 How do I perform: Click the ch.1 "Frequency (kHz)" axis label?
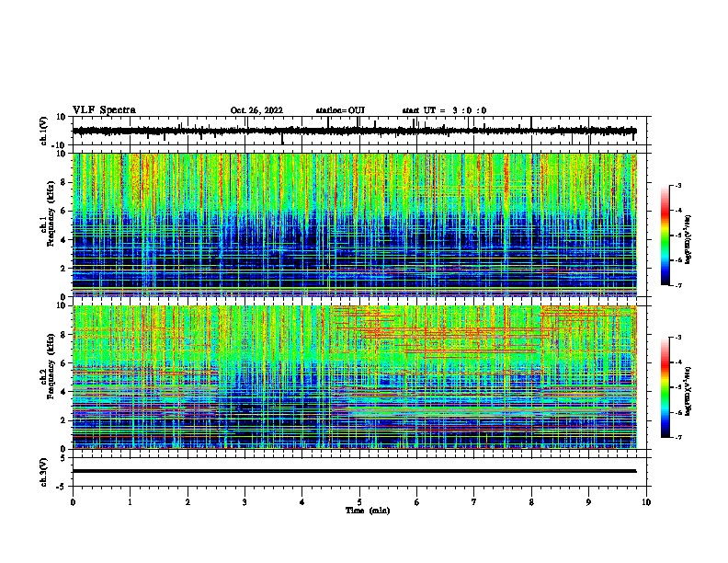[51, 214]
